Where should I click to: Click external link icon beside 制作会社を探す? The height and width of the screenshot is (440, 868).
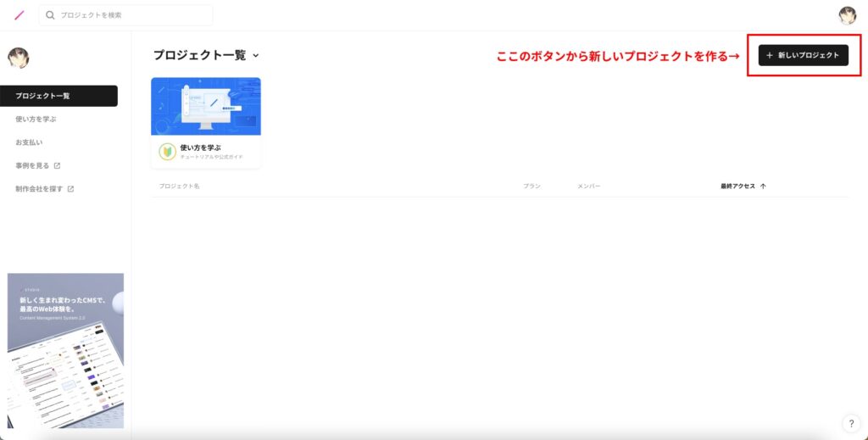[x=71, y=189]
